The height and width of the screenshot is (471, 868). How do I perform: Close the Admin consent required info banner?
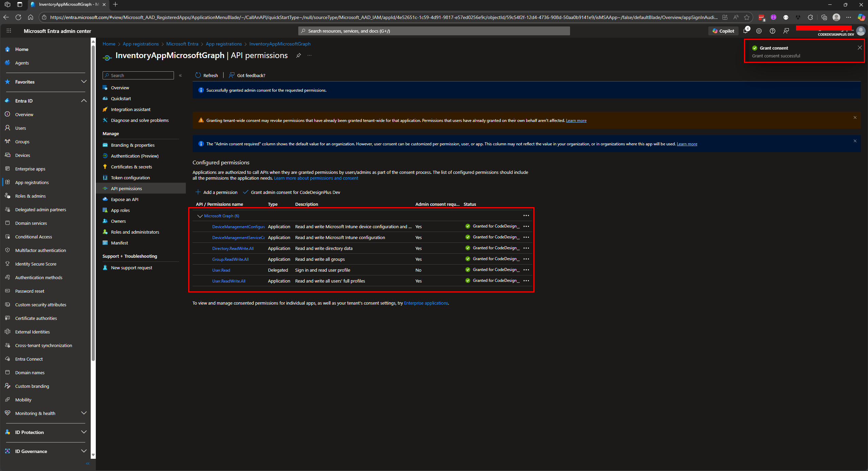coord(855,141)
